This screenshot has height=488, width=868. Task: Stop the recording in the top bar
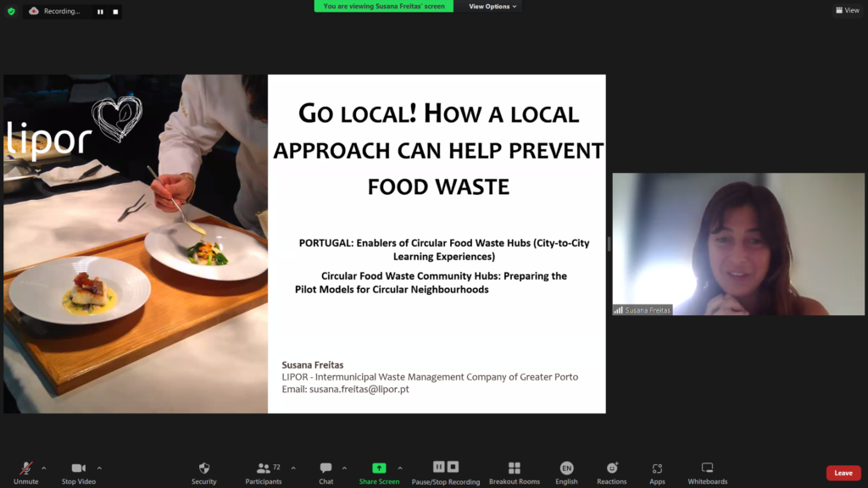[x=115, y=12]
